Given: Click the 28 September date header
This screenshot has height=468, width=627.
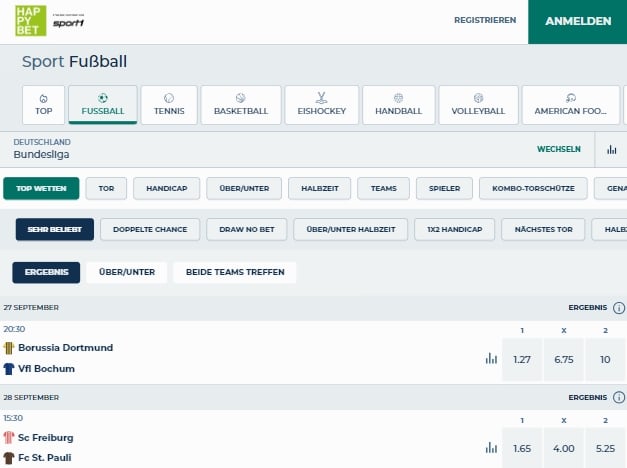Looking at the screenshot, I should tap(31, 398).
